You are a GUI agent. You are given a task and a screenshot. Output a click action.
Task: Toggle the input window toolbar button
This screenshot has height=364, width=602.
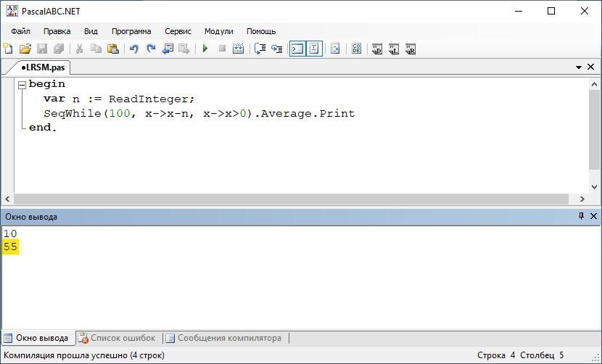point(315,49)
